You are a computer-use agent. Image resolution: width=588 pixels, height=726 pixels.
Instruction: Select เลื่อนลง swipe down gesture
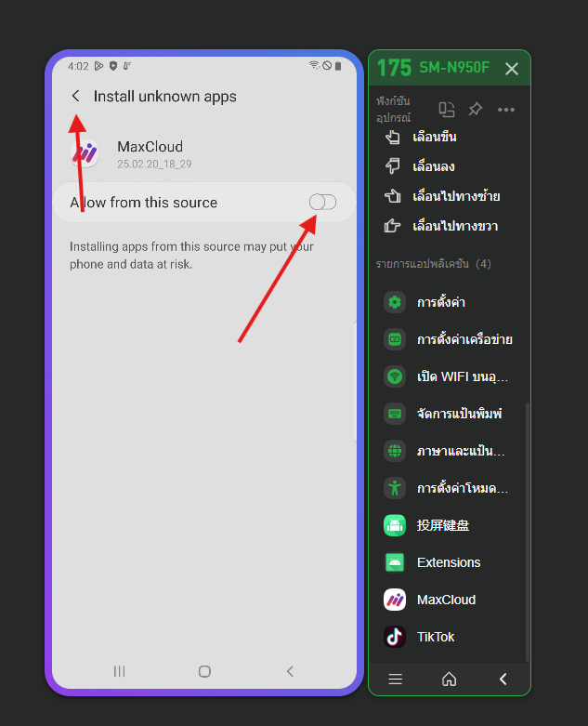pos(420,166)
